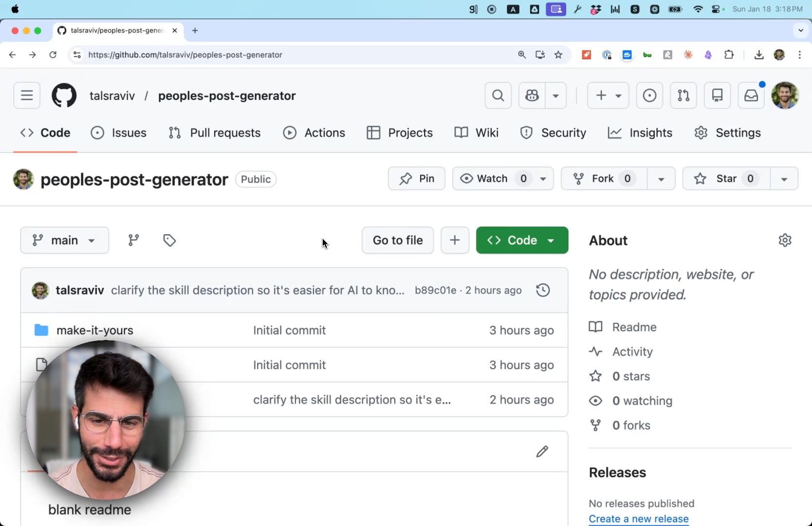
Task: Pin the repository to profile
Action: (417, 179)
